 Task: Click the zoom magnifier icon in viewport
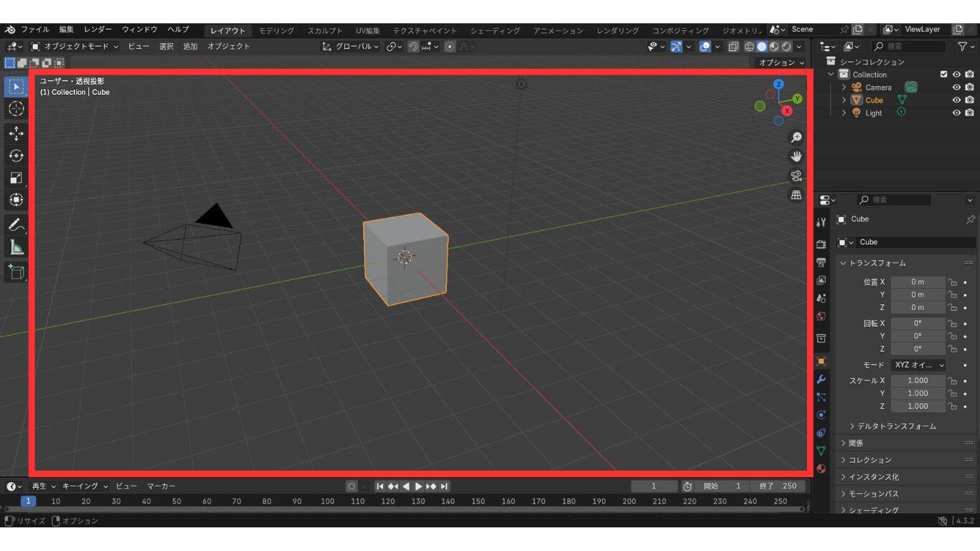(796, 138)
